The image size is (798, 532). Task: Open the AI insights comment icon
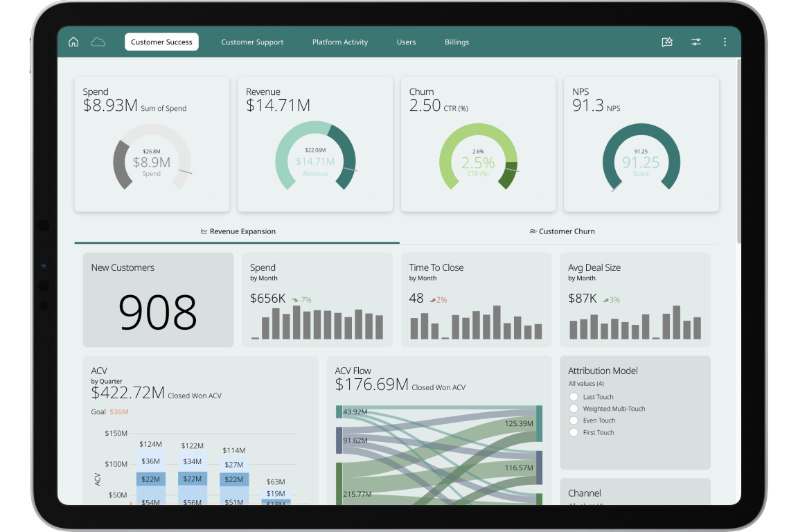(x=667, y=42)
